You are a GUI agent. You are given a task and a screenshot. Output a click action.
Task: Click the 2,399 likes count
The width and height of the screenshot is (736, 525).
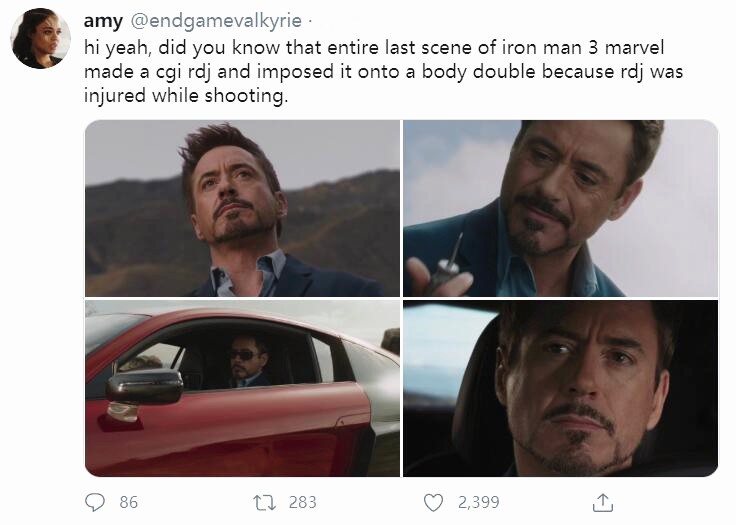(478, 502)
